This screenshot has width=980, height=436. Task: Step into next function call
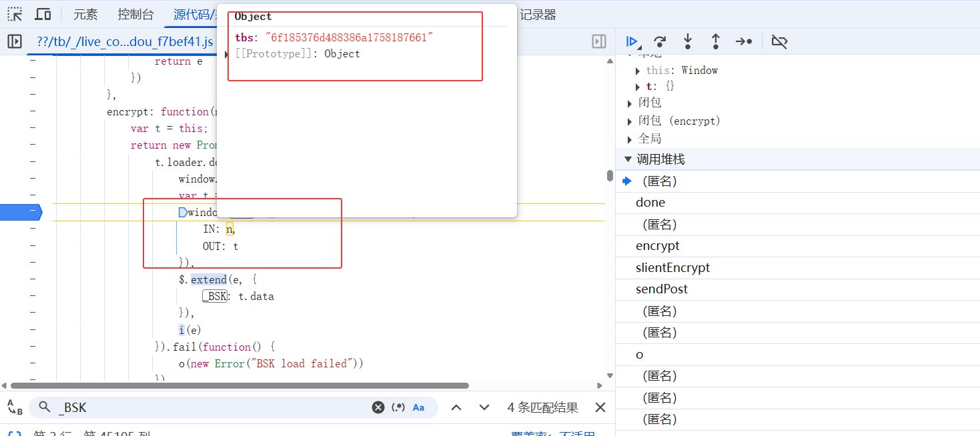point(687,42)
